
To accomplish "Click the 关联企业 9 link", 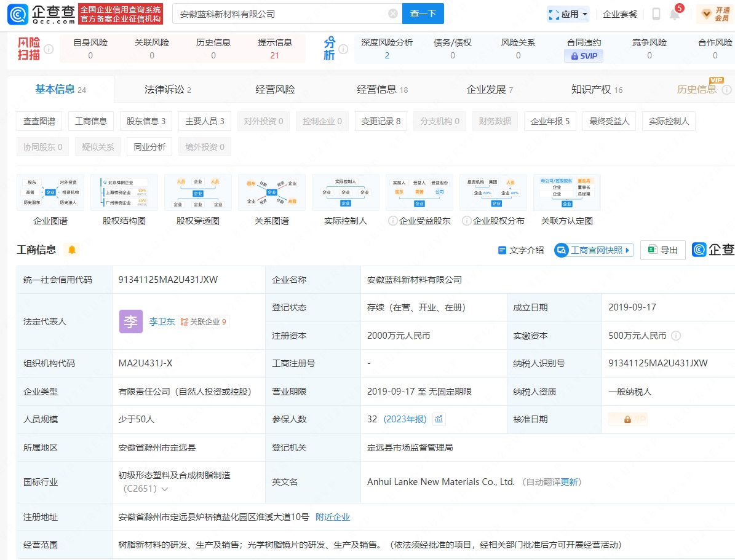I will pos(204,321).
